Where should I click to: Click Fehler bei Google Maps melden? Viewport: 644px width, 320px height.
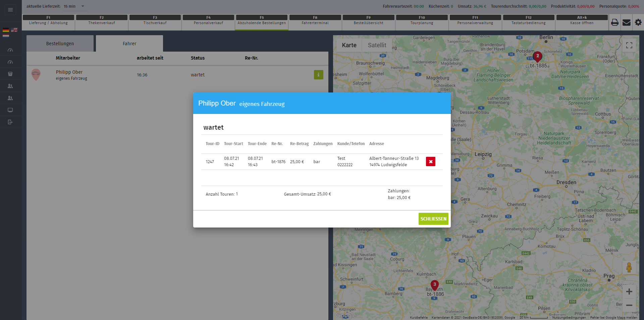coord(614,318)
